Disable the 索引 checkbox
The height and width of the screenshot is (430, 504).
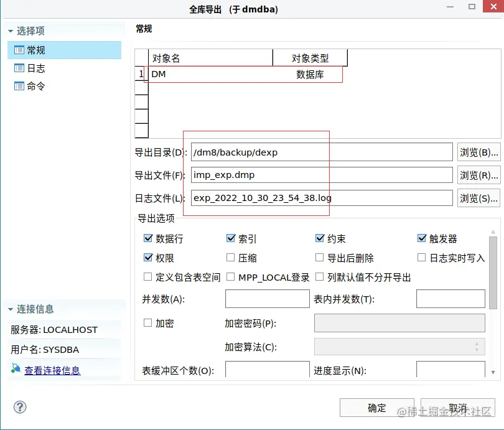[231, 238]
